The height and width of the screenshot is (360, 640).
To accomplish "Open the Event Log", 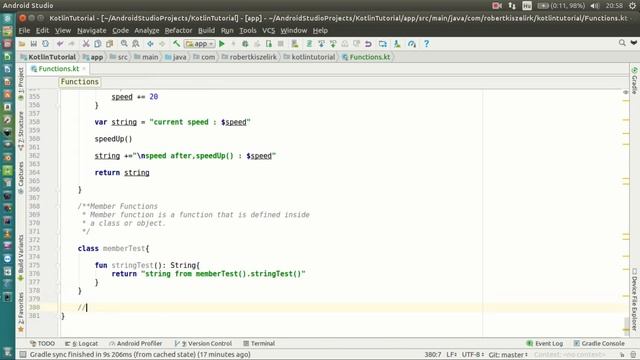I will tap(545, 343).
